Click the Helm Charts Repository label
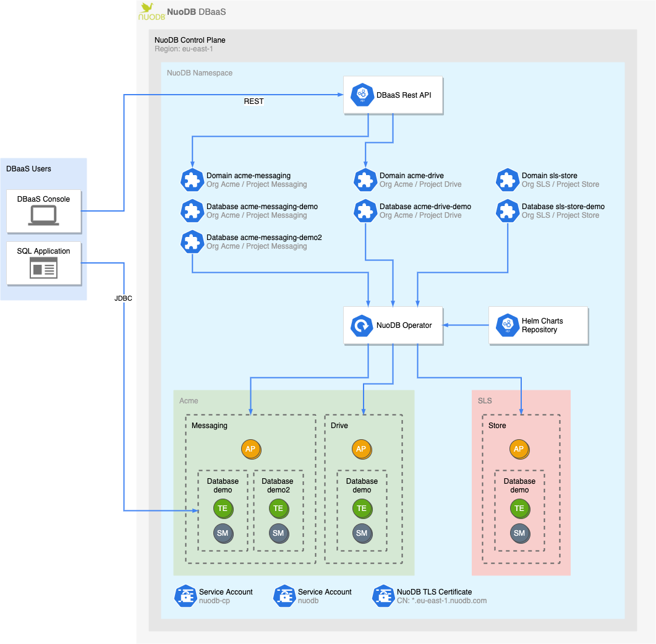Image resolution: width=656 pixels, height=644 pixels. (542, 325)
